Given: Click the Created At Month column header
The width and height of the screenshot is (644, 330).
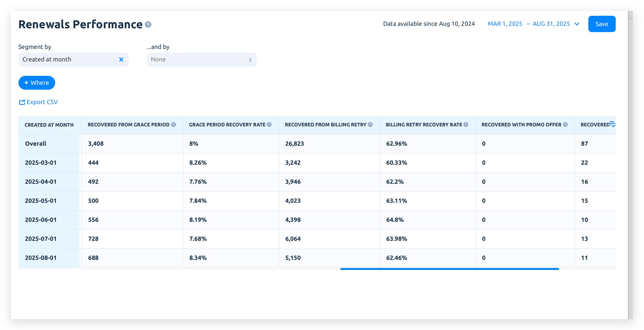Looking at the screenshot, I should [x=49, y=125].
